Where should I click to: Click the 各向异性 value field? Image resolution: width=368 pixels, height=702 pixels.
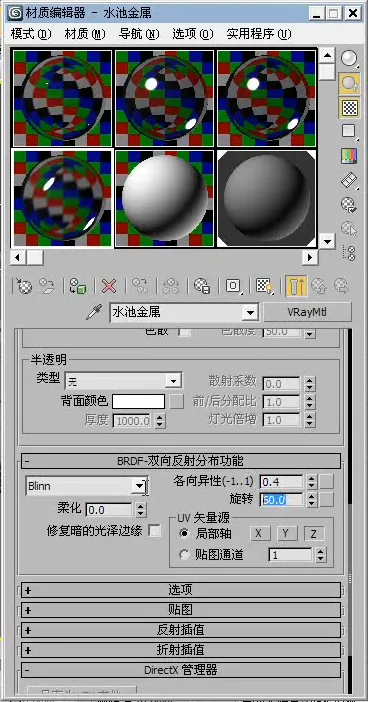(281, 482)
